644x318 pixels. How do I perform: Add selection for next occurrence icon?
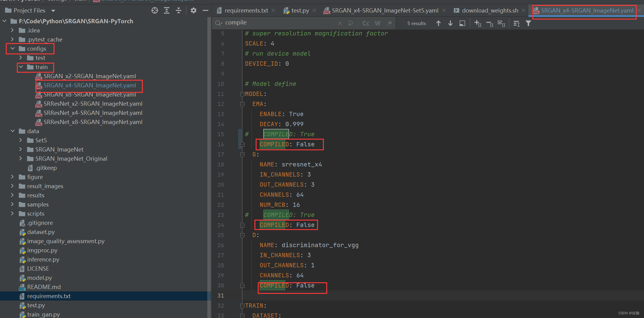pyautogui.click(x=478, y=23)
